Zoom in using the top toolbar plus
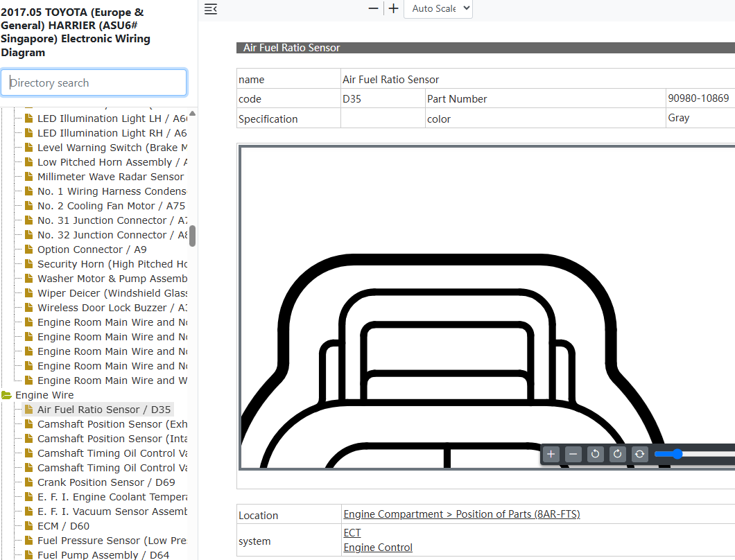Screen dimensions: 735x560 tap(394, 8)
